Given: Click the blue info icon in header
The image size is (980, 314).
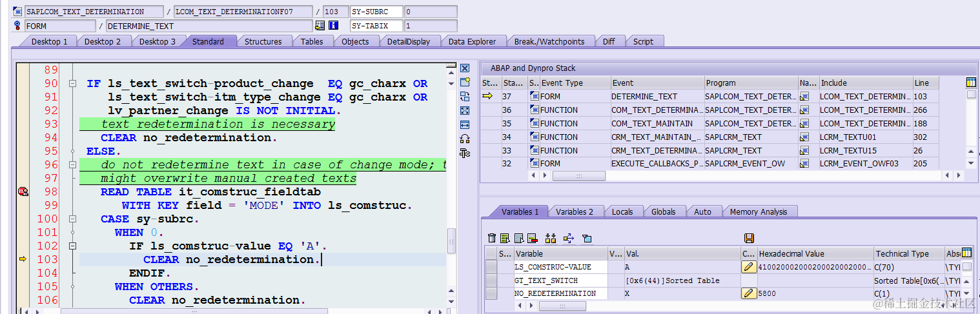Looking at the screenshot, I should point(333,26).
